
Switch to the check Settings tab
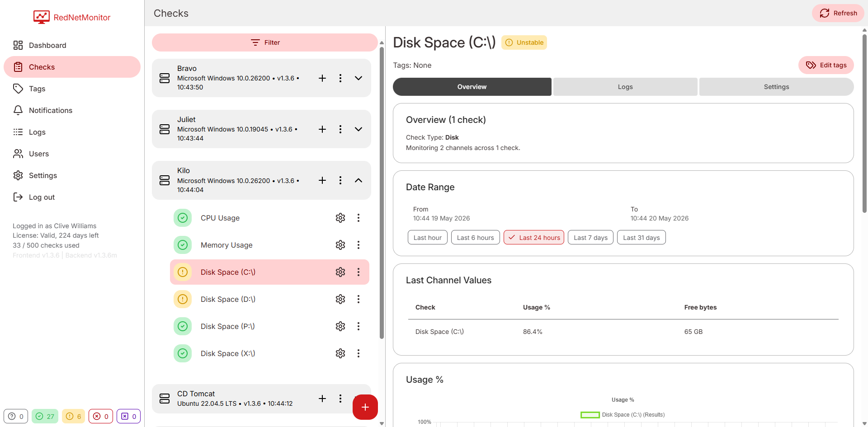(776, 87)
